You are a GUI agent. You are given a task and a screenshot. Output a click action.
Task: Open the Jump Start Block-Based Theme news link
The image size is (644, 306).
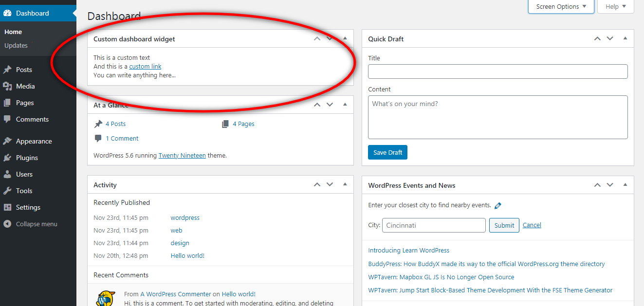pos(490,290)
